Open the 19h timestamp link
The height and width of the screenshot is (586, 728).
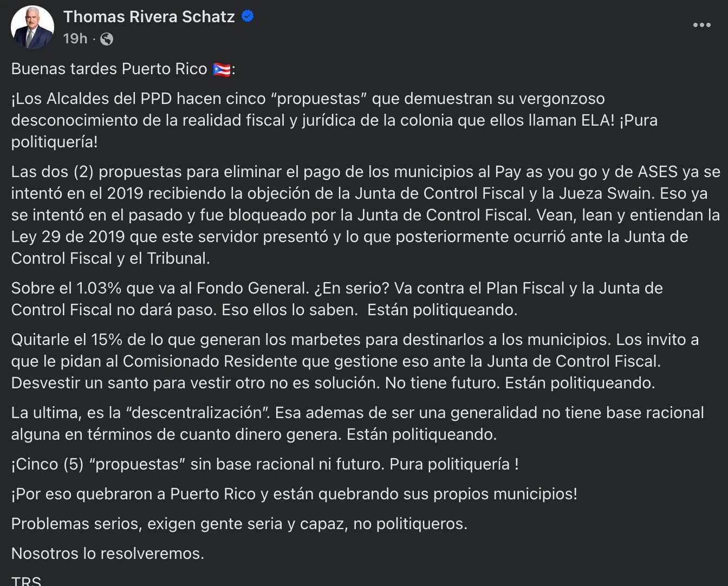[75, 38]
